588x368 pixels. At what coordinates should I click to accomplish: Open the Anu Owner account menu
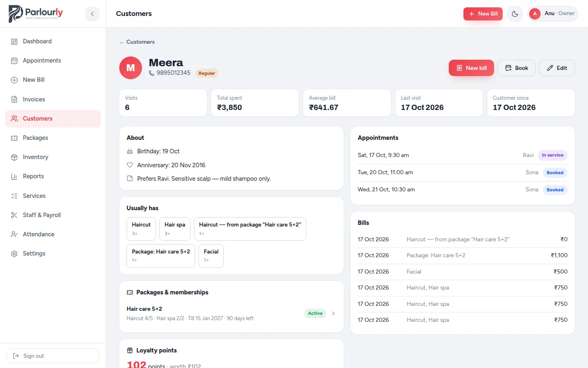click(x=552, y=13)
